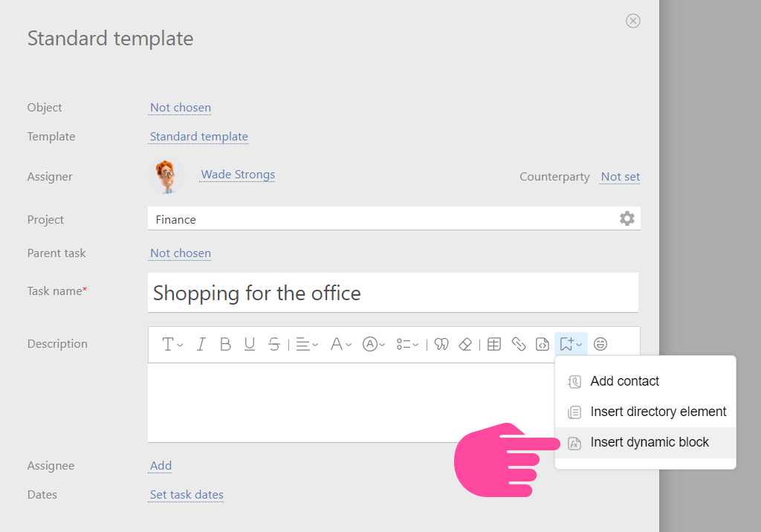
Task: Close the Standard template dialog
Action: pyautogui.click(x=633, y=21)
